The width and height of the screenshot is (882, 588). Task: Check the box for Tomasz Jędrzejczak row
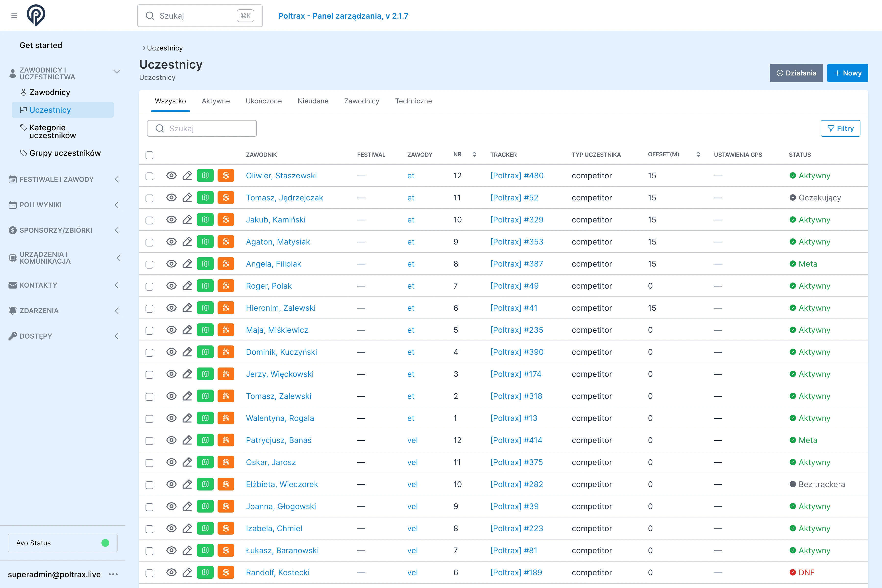150,198
